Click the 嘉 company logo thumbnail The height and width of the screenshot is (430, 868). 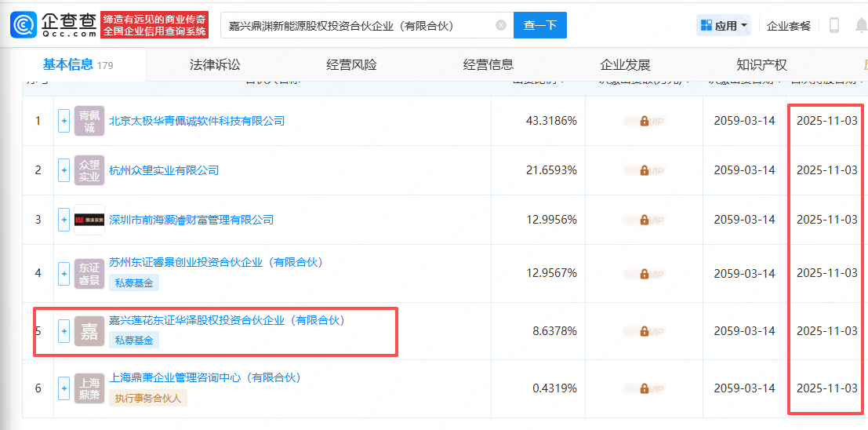coord(89,331)
